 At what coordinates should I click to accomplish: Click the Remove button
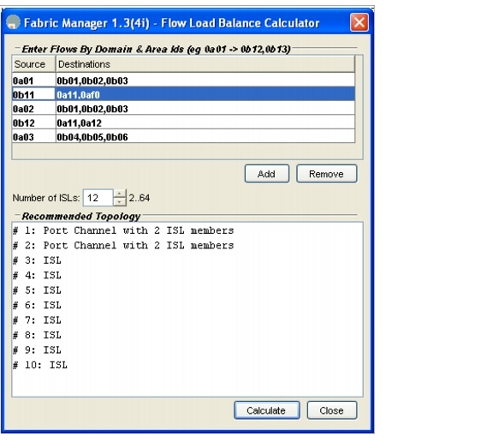click(326, 174)
